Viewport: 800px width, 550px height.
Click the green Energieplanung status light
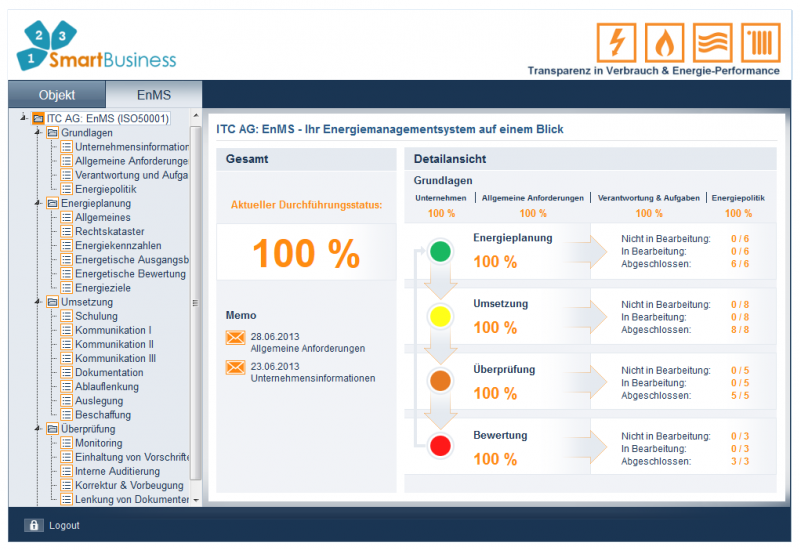click(440, 251)
